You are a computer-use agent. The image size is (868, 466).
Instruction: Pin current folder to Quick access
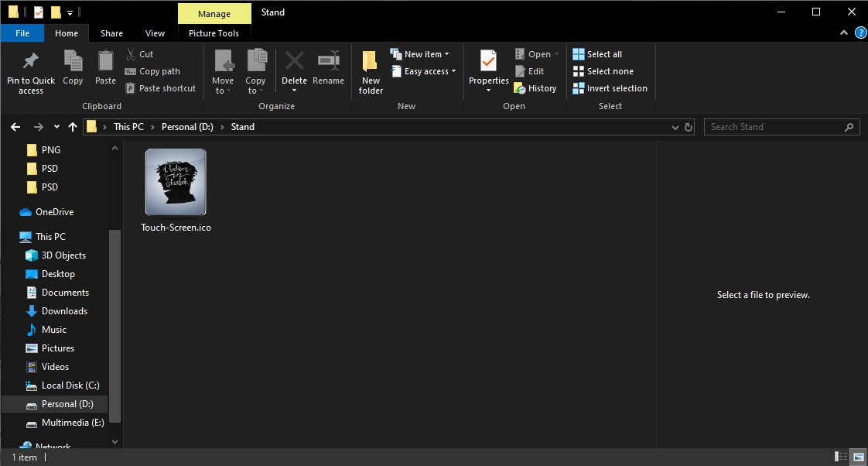click(30, 70)
